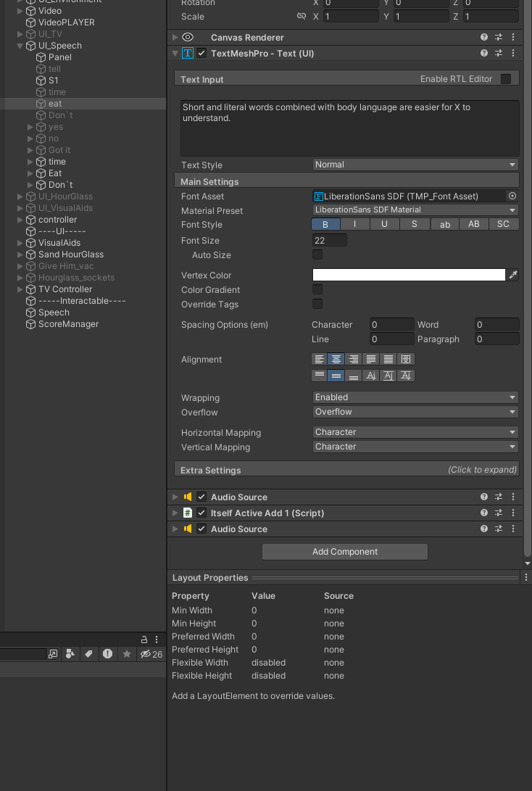Click Font Size input field

click(329, 241)
